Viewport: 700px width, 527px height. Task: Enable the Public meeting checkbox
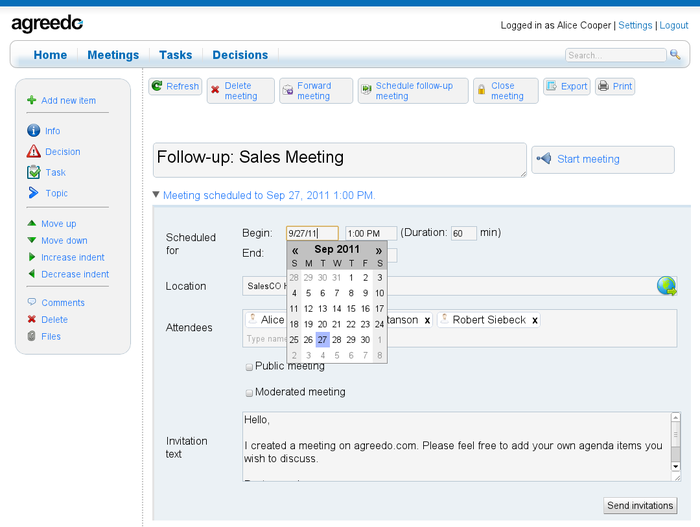pos(249,367)
